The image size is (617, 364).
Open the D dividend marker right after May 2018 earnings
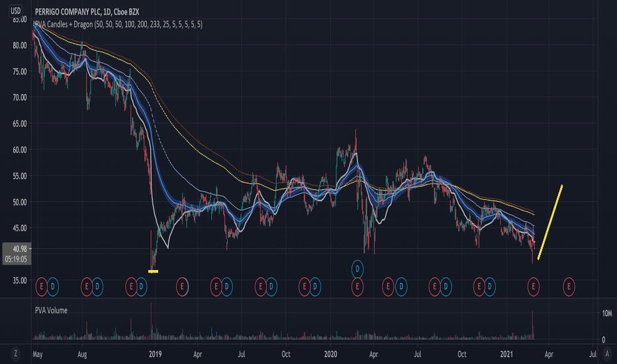(53, 287)
